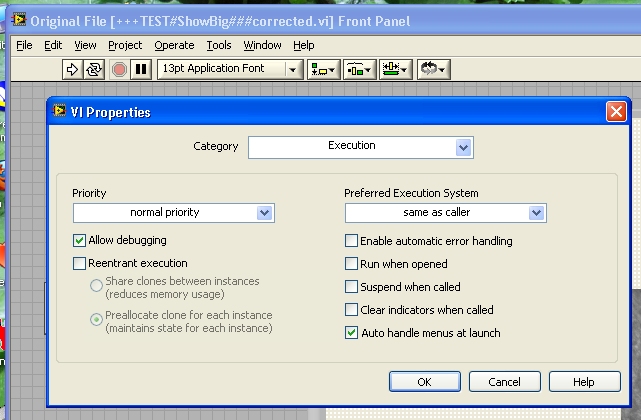Enable Reentrant execution checkbox
Image resolution: width=641 pixels, height=420 pixels.
(79, 263)
